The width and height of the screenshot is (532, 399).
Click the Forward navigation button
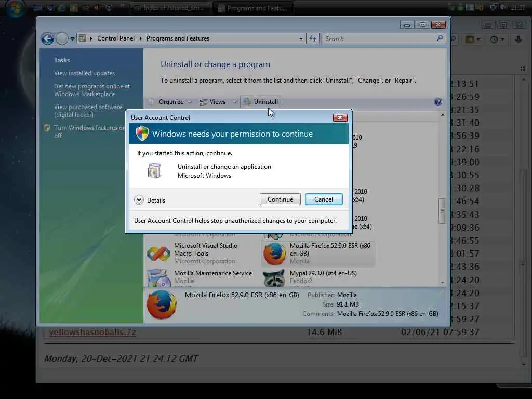pos(62,38)
